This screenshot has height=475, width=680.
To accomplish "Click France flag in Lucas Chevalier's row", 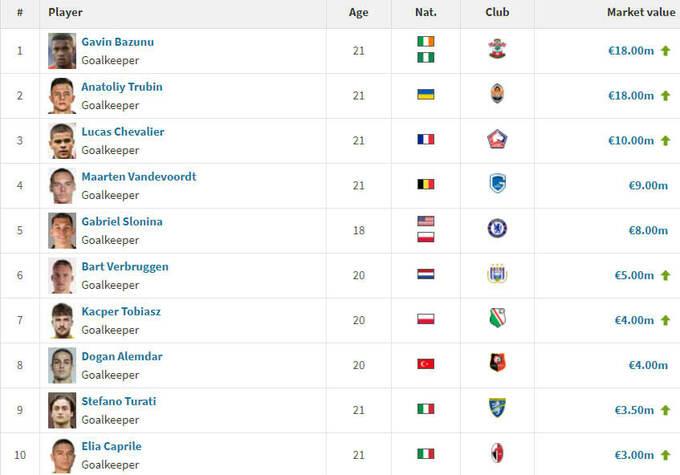I will pyautogui.click(x=426, y=140).
